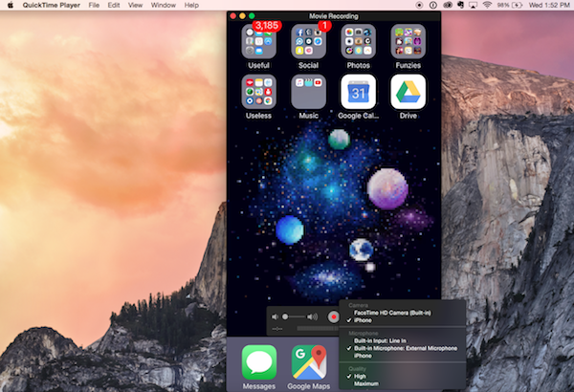574x392 pixels.
Task: Adjust the recording volume slider
Action: 293,316
